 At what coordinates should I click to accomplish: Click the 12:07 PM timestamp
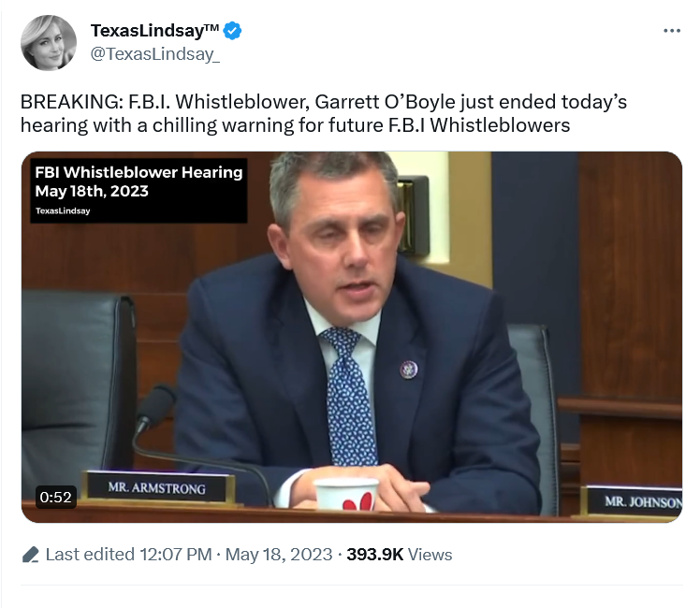(175, 555)
